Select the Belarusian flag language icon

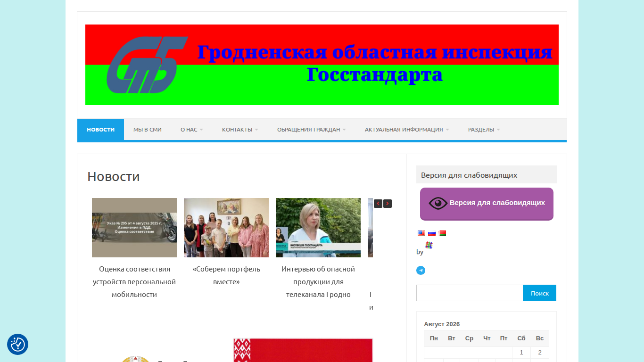coord(442,233)
